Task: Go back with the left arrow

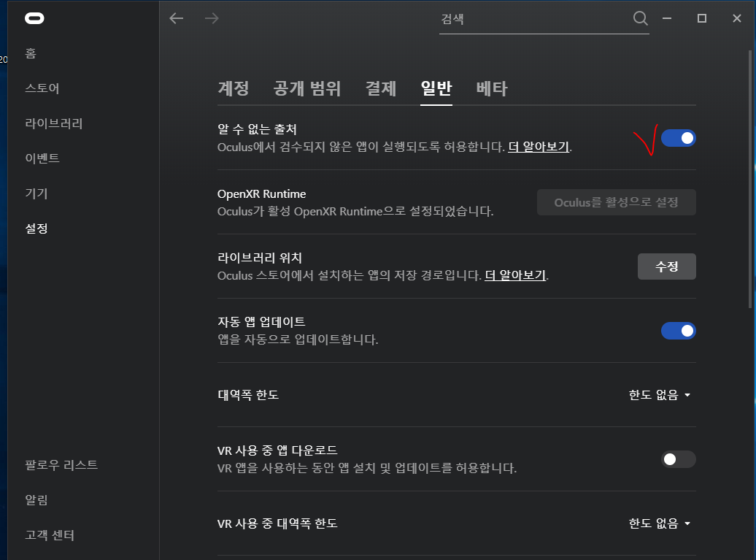Action: coord(177,18)
